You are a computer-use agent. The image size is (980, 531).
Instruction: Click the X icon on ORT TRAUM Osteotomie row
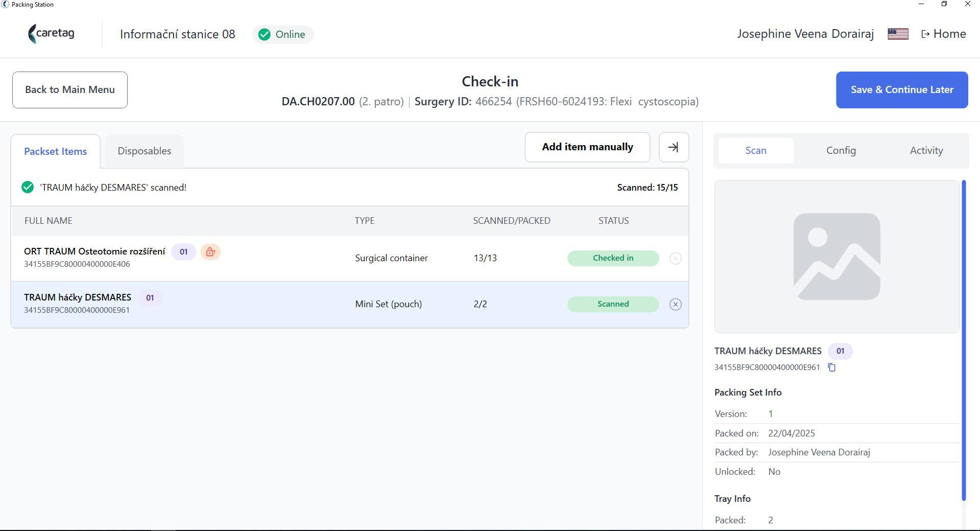point(675,258)
